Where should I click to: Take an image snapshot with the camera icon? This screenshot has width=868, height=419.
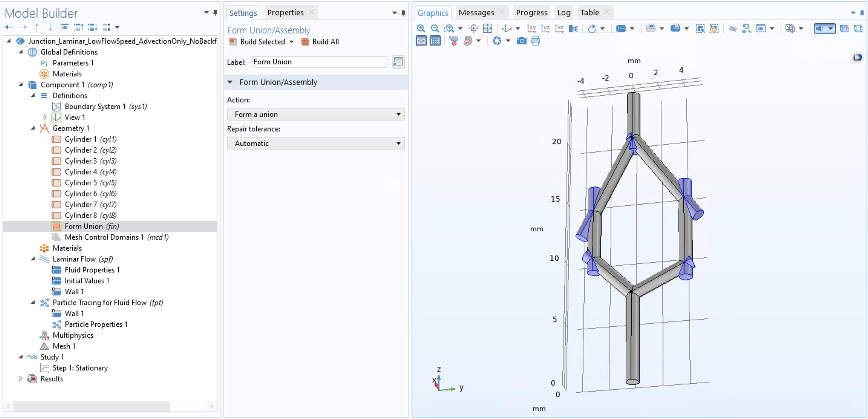point(521,41)
